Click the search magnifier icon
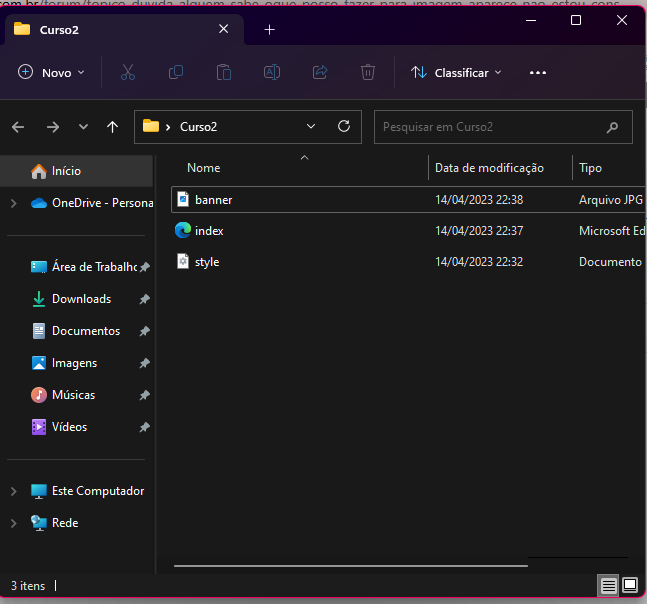This screenshot has width=647, height=604. click(x=612, y=127)
